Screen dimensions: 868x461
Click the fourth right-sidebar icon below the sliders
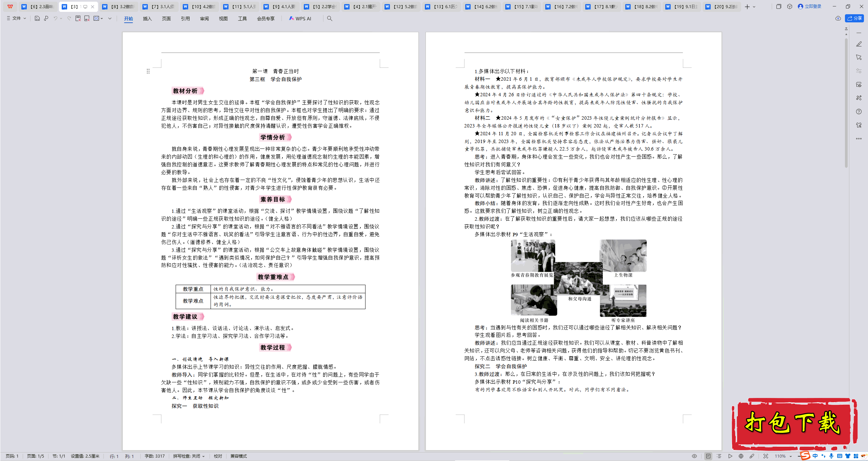point(859,84)
